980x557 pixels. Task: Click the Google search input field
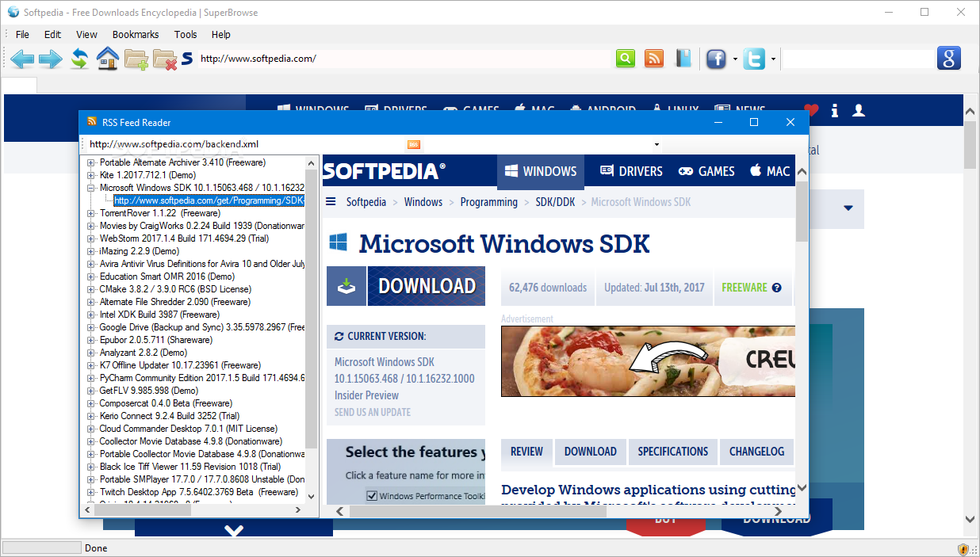point(860,59)
